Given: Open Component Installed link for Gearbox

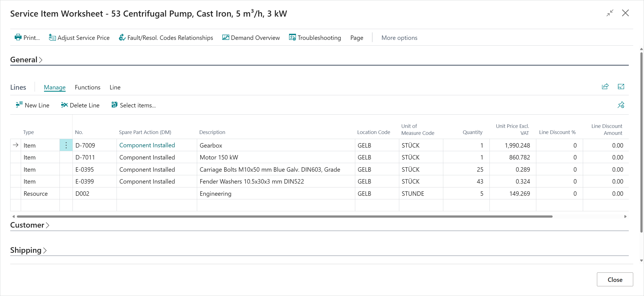Looking at the screenshot, I should tap(147, 145).
